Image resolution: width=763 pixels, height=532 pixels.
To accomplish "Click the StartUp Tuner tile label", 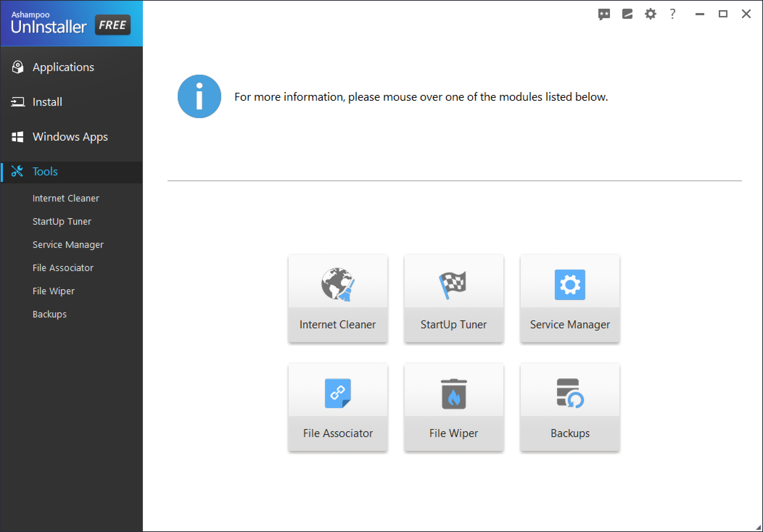I will coord(454,324).
